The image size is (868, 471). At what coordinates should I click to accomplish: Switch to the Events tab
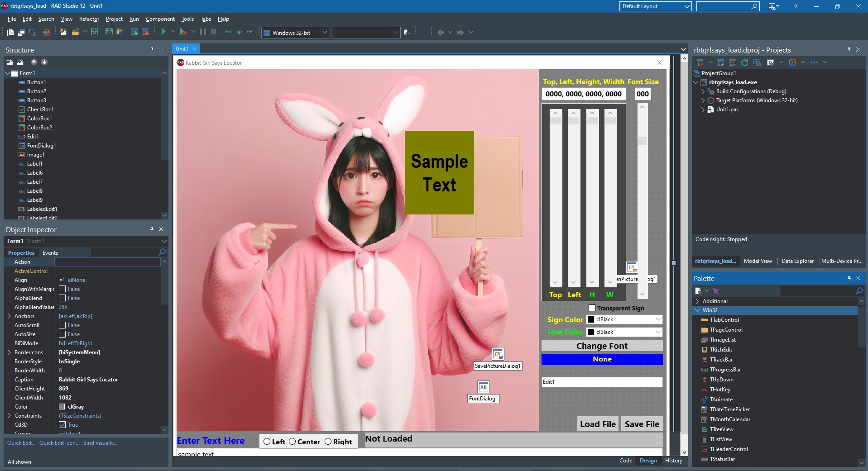click(x=50, y=253)
